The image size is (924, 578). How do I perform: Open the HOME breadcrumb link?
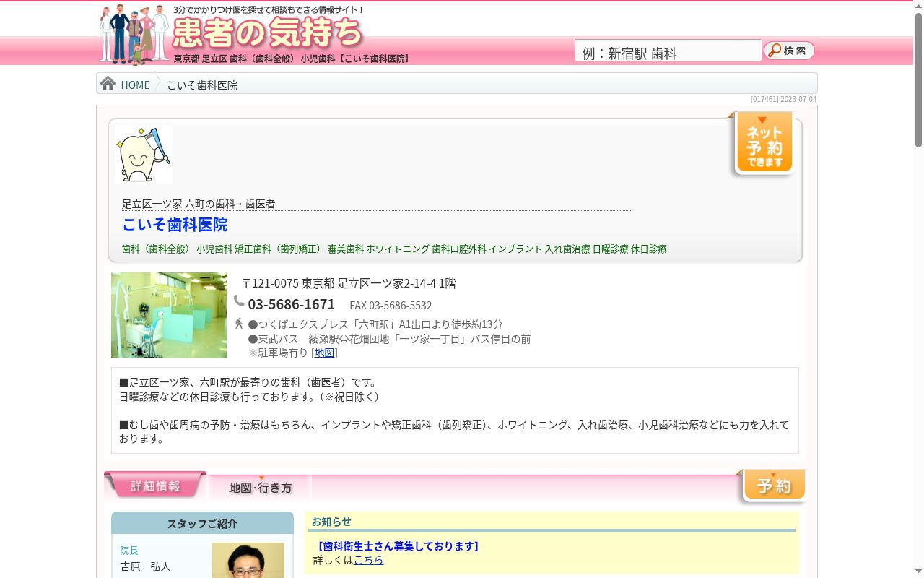pos(135,85)
